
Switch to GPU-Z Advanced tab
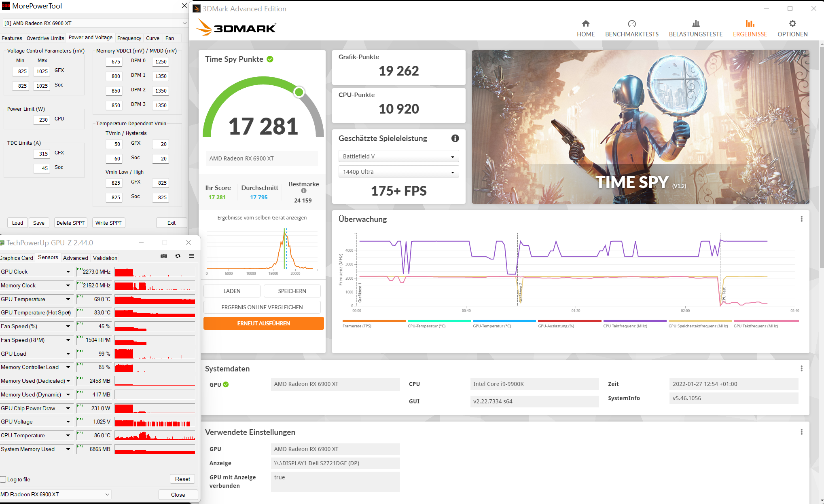point(75,258)
